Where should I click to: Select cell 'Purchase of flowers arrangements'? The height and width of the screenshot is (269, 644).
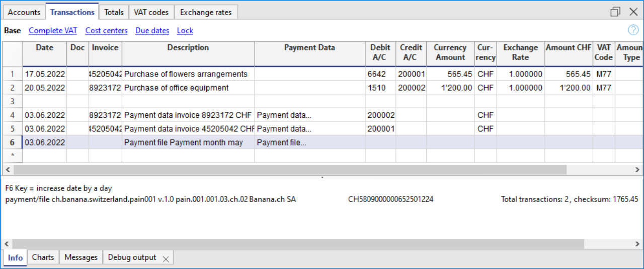188,74
